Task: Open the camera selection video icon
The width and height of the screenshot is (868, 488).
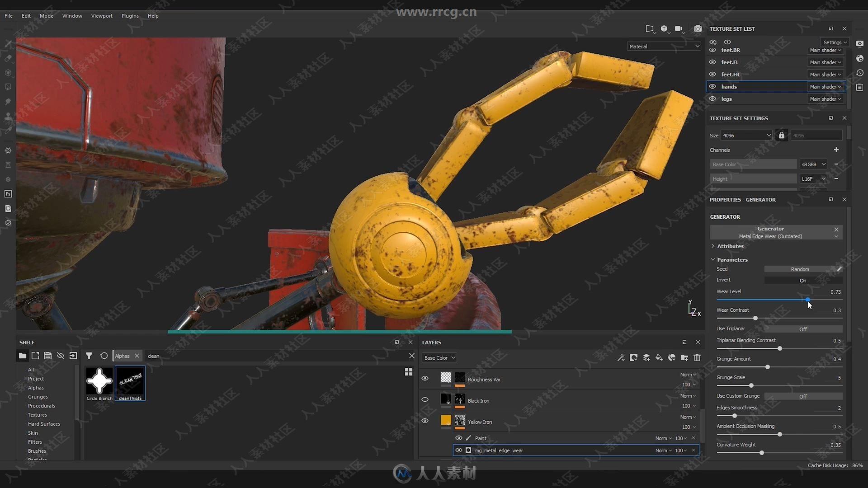Action: (679, 29)
